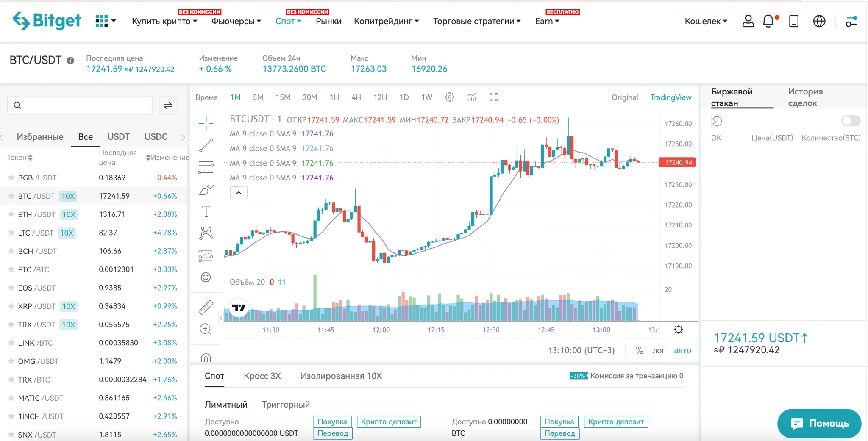The image size is (868, 441).
Task: Favorite the ETH/USDT star
Action: coord(11,214)
